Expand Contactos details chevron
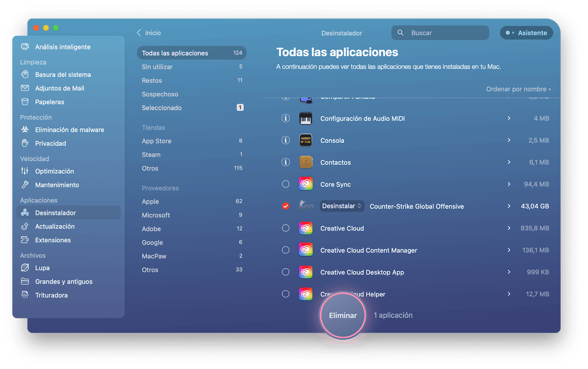The width and height of the screenshot is (588, 369). click(x=509, y=162)
